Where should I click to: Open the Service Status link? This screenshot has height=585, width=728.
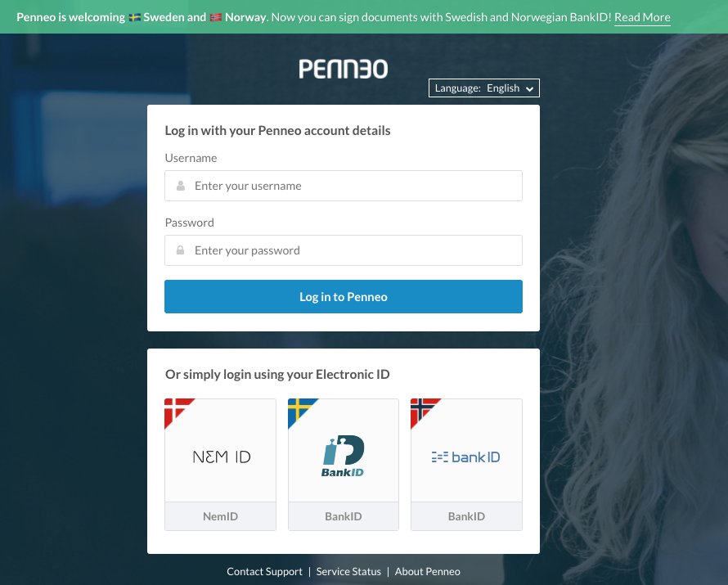348,572
